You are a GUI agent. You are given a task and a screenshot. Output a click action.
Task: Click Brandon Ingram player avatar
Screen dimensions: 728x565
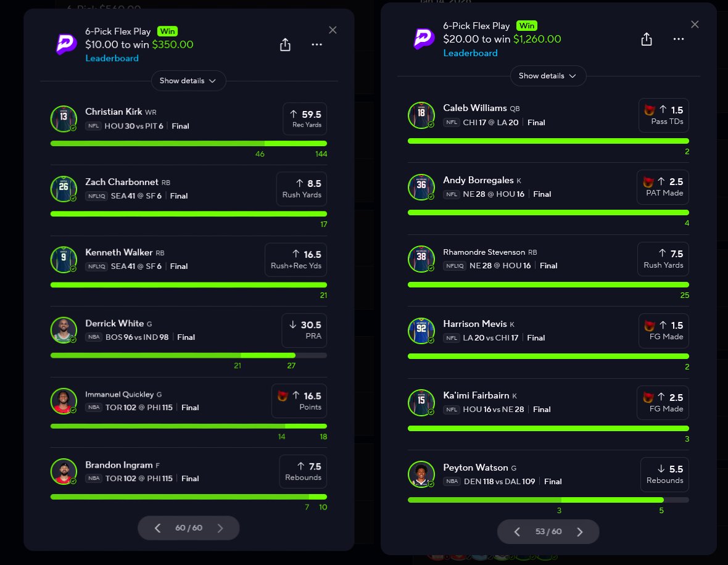click(64, 472)
